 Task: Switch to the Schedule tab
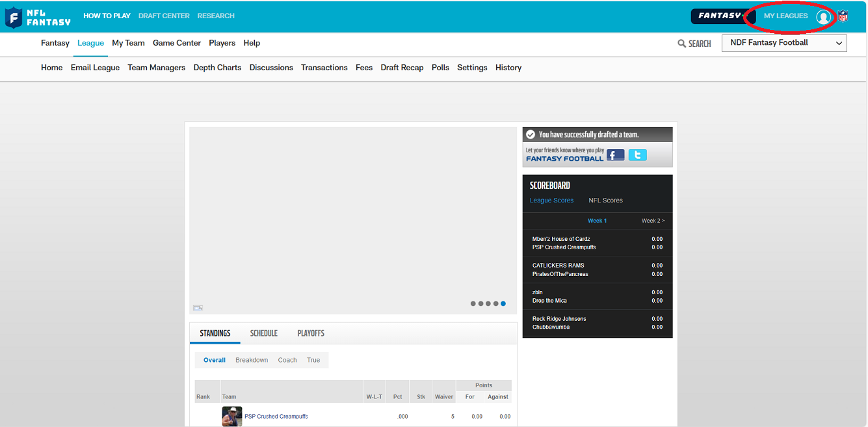[x=263, y=333]
